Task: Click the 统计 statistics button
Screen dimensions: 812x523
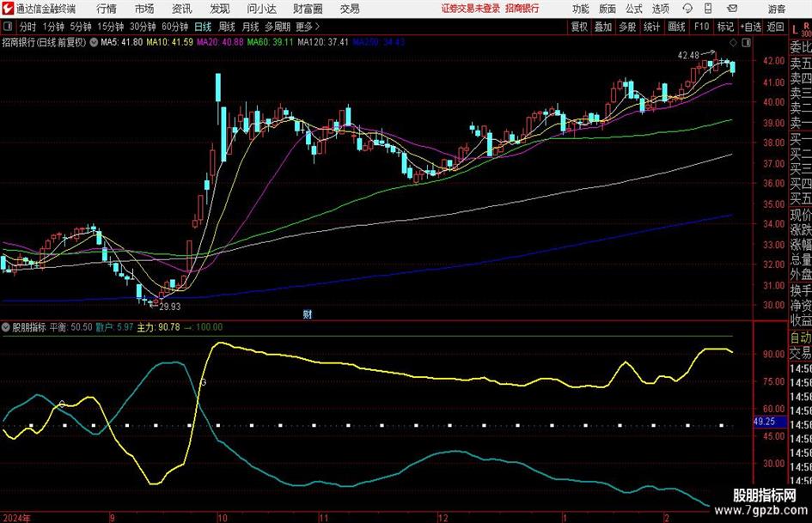Action: [651, 27]
